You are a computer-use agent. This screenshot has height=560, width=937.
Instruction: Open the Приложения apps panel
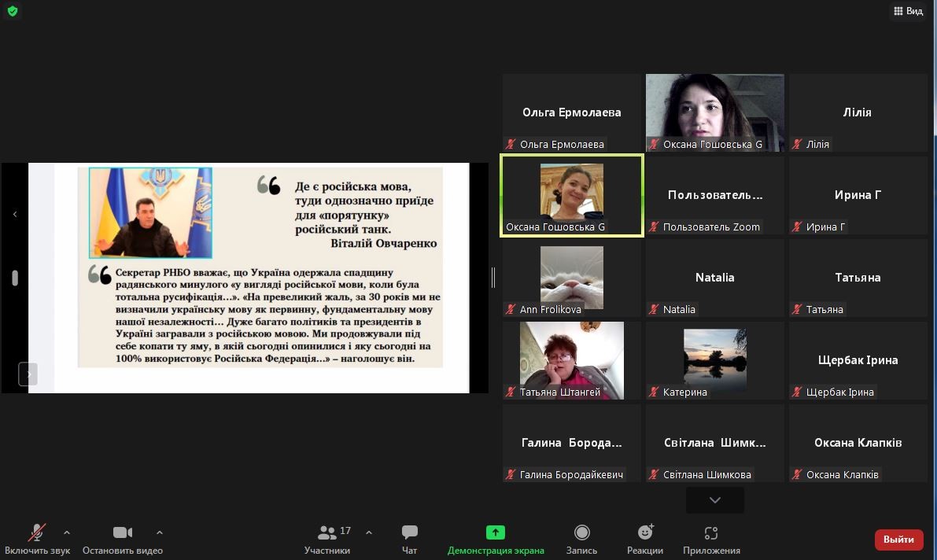tap(711, 540)
